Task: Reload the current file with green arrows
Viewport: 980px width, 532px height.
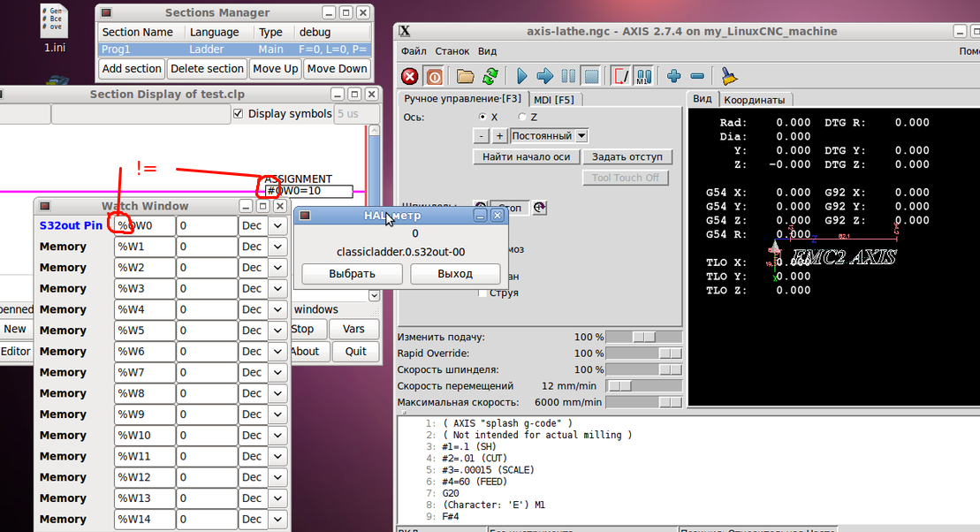Action: 490,76
